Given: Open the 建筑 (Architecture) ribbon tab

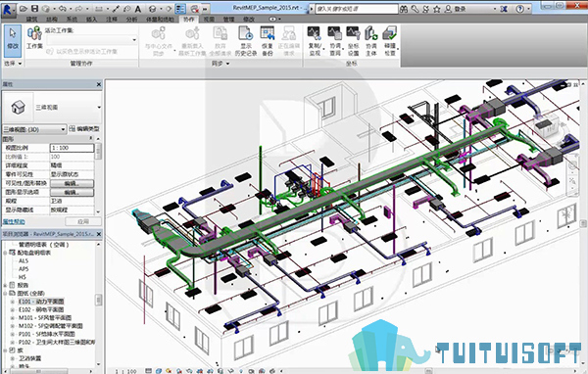Looking at the screenshot, I should tap(32, 20).
